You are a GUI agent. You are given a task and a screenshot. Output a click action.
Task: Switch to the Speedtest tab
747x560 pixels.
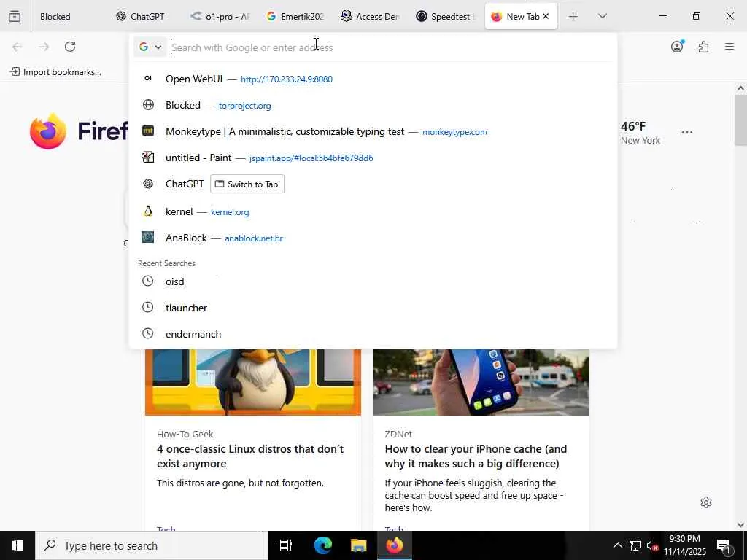(446, 16)
